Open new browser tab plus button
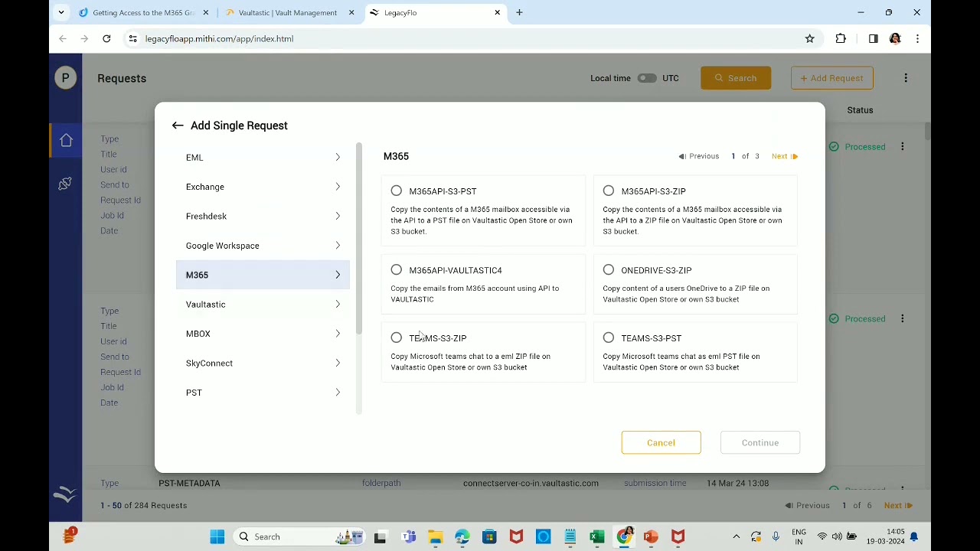Viewport: 980px width, 551px height. point(519,13)
